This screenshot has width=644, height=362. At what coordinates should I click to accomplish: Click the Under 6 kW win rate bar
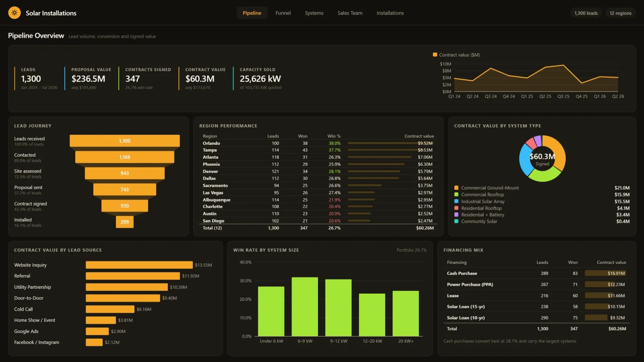271,311
